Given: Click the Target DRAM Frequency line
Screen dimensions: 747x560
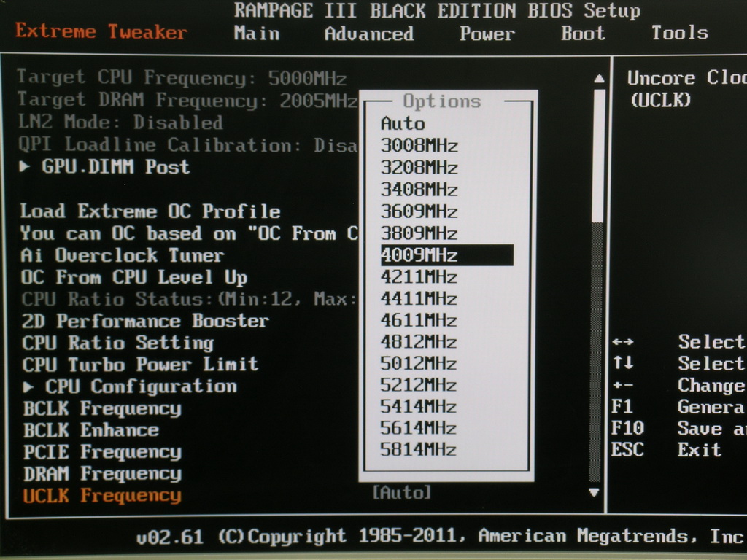Looking at the screenshot, I should pyautogui.click(x=187, y=100).
